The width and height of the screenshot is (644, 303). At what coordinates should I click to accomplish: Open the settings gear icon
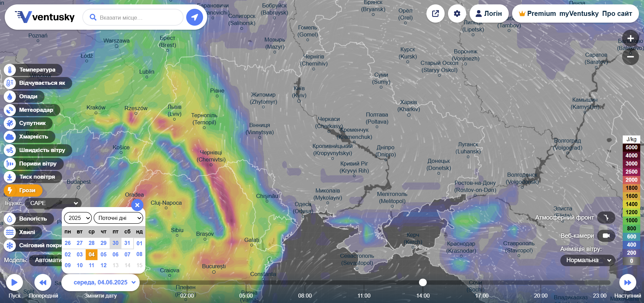[457, 14]
